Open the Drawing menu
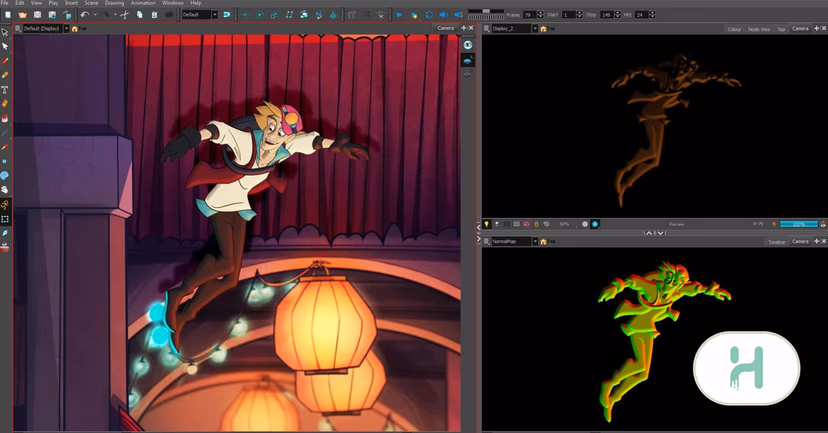 coord(114,3)
